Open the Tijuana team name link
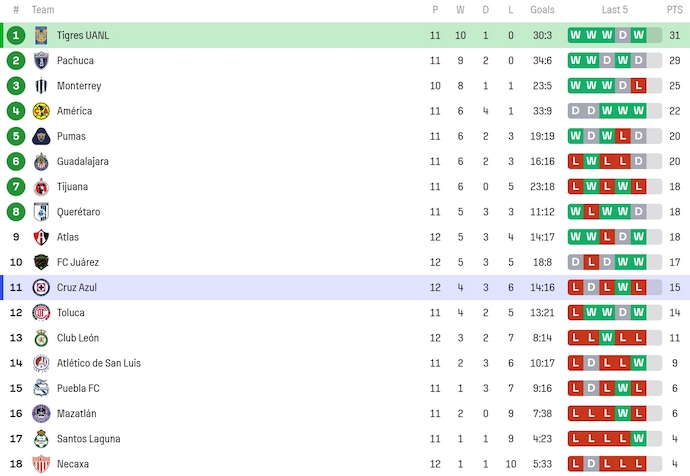Screen dimensions: 690x476 click(x=72, y=186)
